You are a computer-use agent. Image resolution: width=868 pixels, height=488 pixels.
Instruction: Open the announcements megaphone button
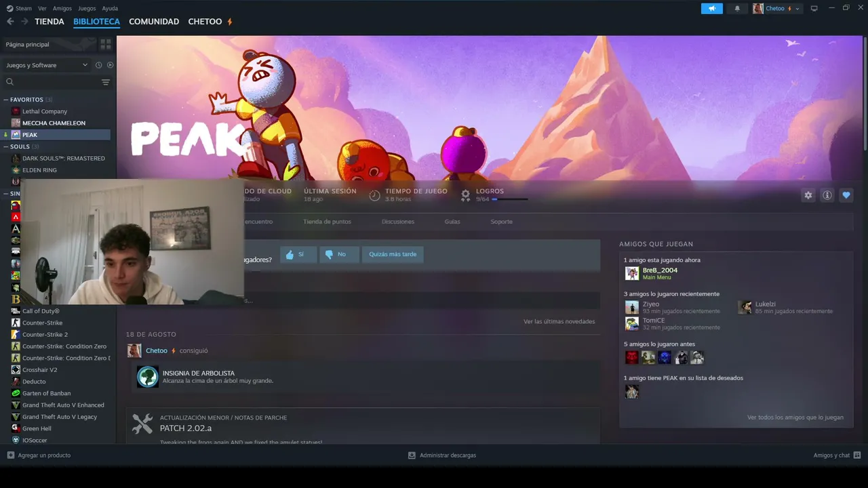click(x=712, y=9)
